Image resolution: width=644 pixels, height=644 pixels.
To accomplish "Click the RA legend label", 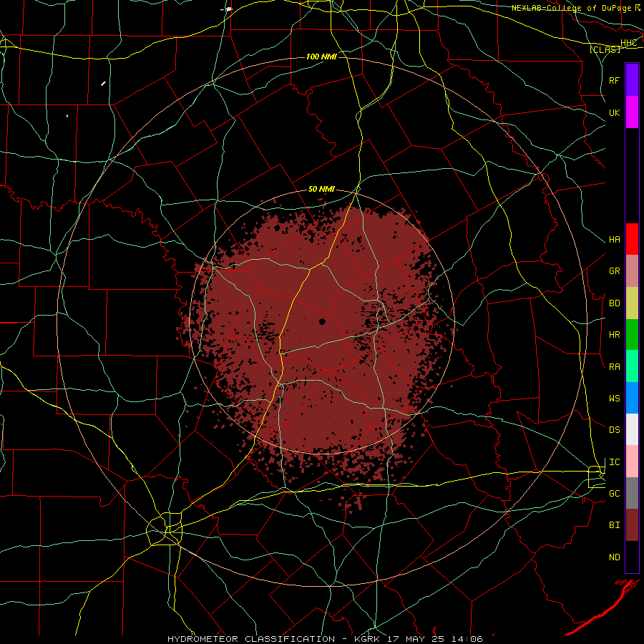I will 614,366.
